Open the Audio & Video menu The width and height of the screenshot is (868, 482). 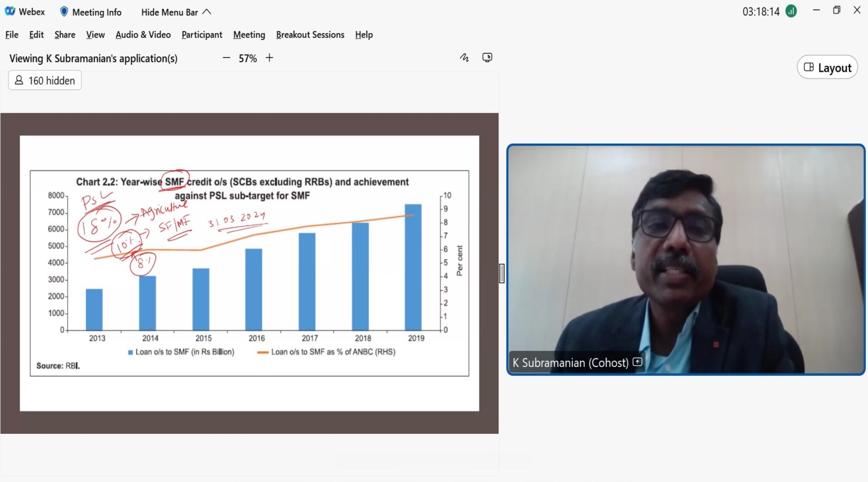(x=143, y=35)
